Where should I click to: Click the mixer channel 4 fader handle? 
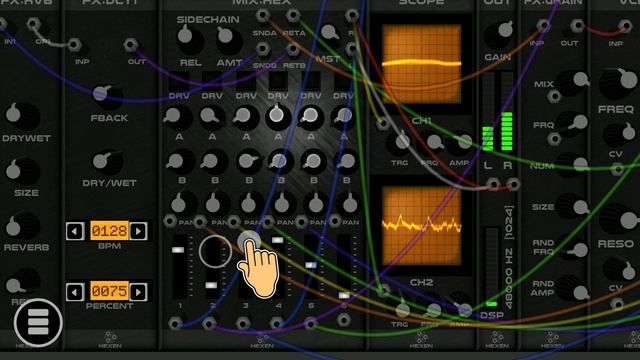click(278, 240)
